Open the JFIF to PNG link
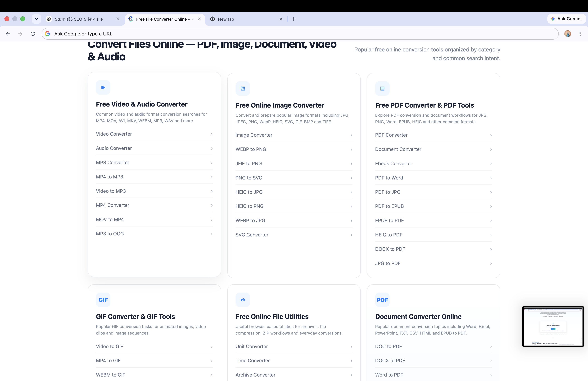The width and height of the screenshot is (588, 381). click(x=294, y=163)
